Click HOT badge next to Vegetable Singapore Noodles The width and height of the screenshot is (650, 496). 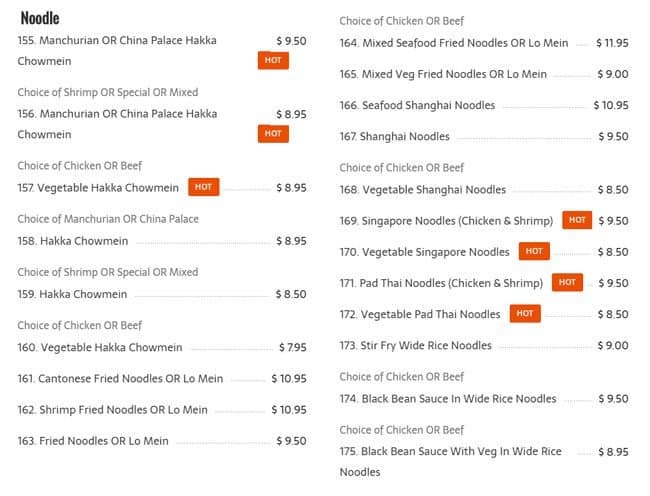pyautogui.click(x=534, y=252)
